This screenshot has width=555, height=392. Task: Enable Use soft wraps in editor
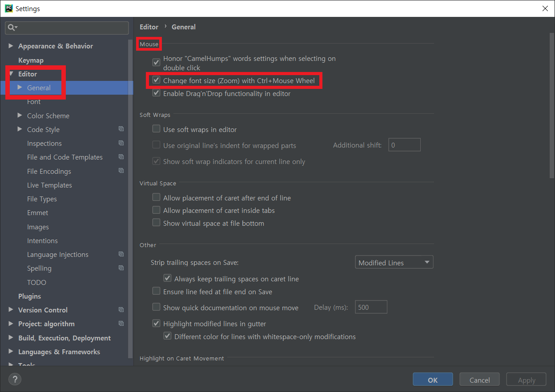(156, 129)
